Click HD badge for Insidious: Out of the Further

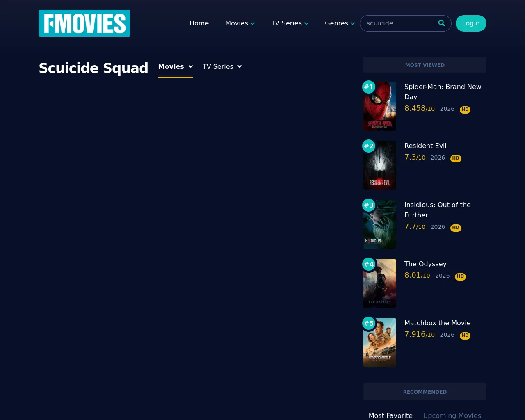click(456, 228)
